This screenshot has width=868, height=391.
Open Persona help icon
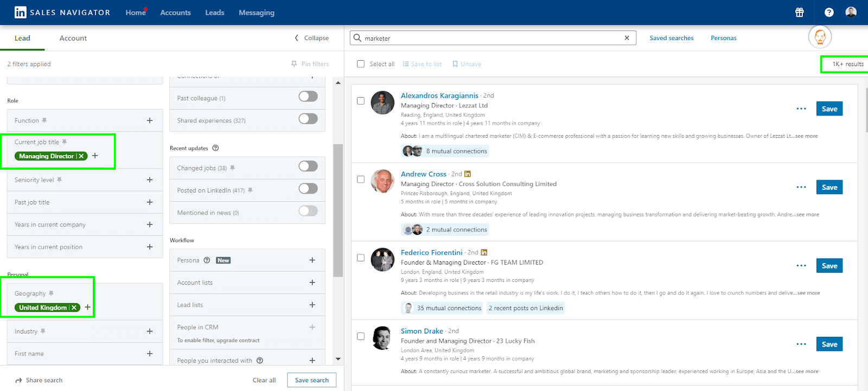click(x=207, y=260)
